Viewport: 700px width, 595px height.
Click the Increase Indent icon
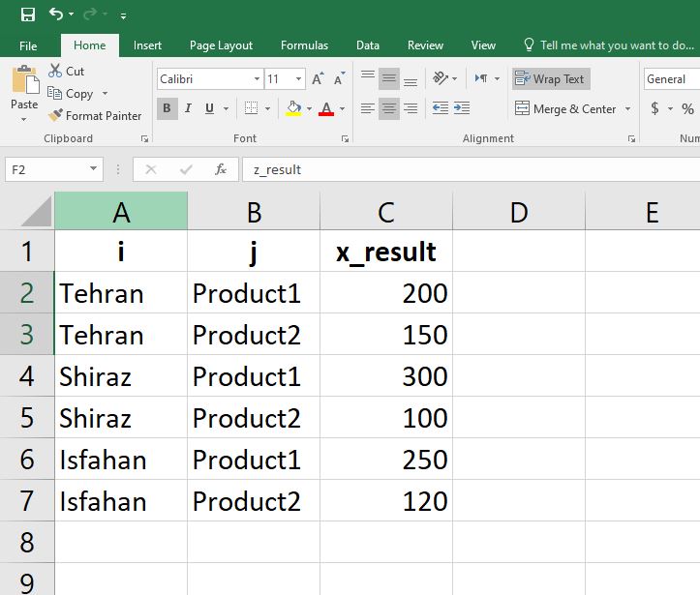[x=462, y=108]
